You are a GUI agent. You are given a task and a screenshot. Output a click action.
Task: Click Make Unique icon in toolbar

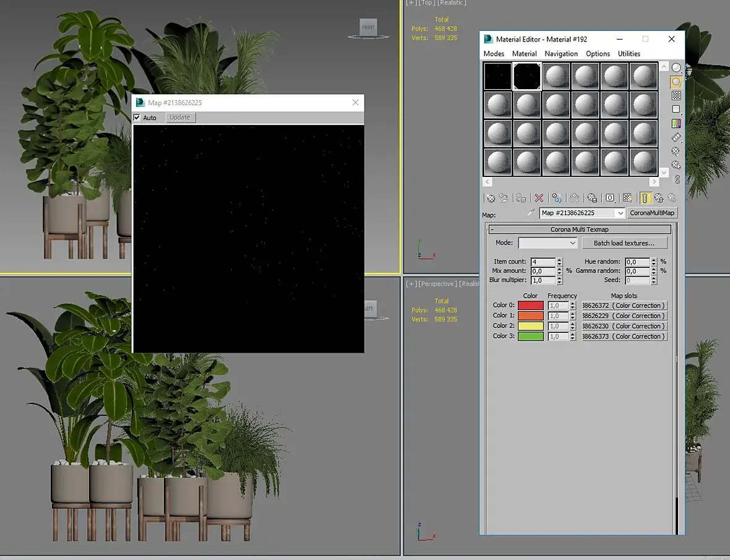(x=575, y=198)
